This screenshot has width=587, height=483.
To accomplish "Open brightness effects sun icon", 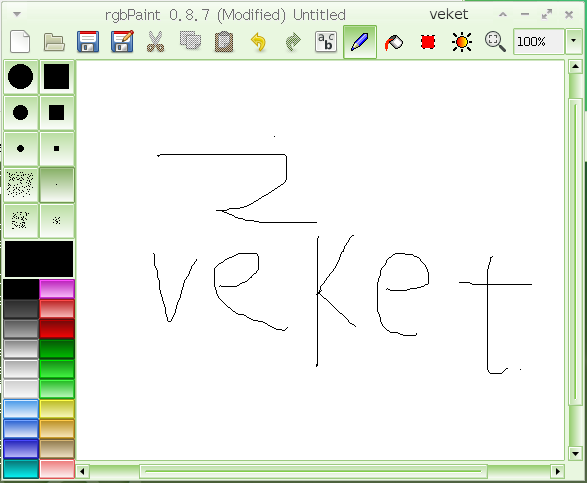I will [x=462, y=42].
